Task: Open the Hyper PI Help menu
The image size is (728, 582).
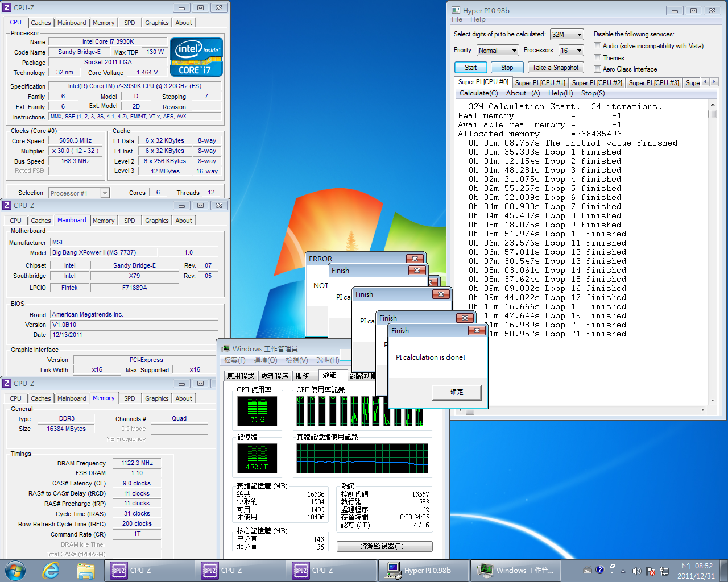Action: point(478,19)
